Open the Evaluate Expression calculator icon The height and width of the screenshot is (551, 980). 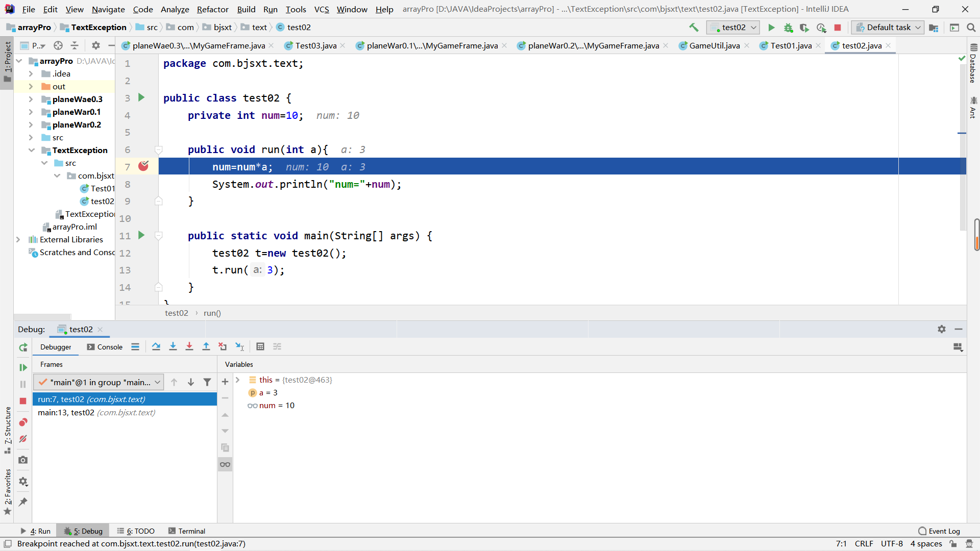click(260, 346)
